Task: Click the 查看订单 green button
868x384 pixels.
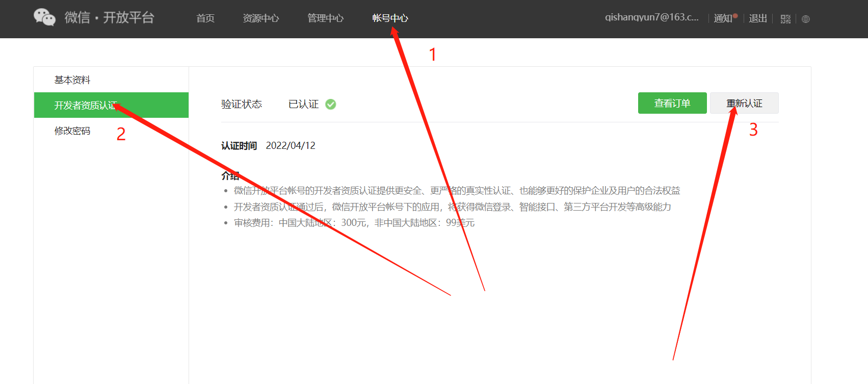Action: click(672, 103)
